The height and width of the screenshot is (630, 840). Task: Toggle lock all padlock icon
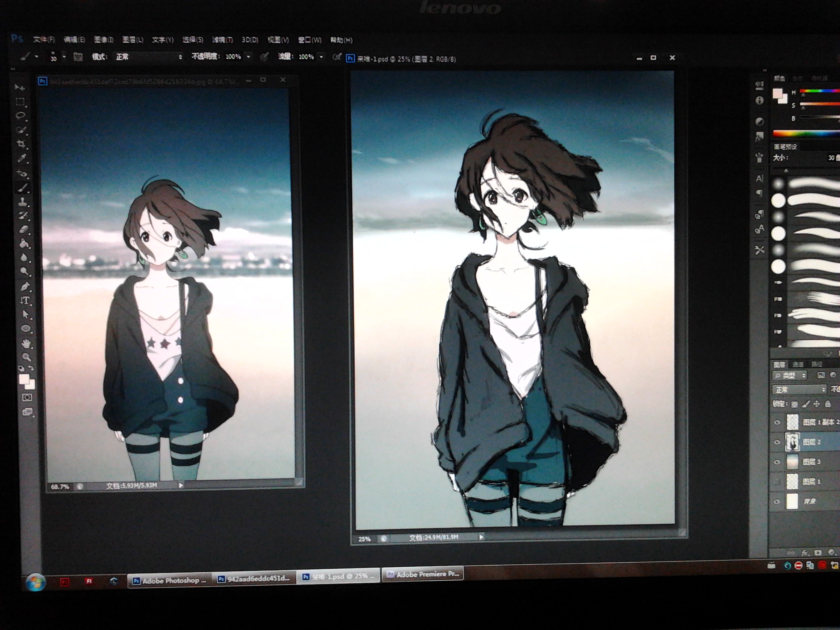pos(828,404)
